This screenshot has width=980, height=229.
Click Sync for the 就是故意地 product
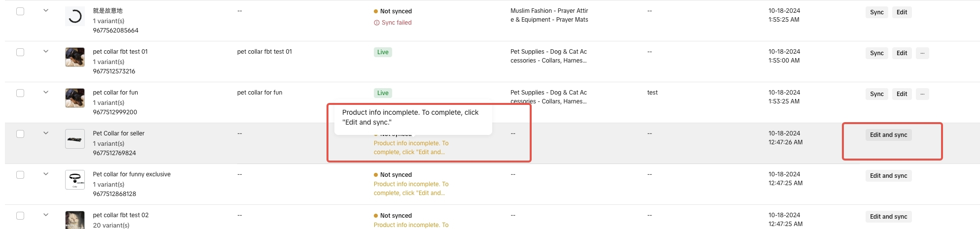(876, 12)
